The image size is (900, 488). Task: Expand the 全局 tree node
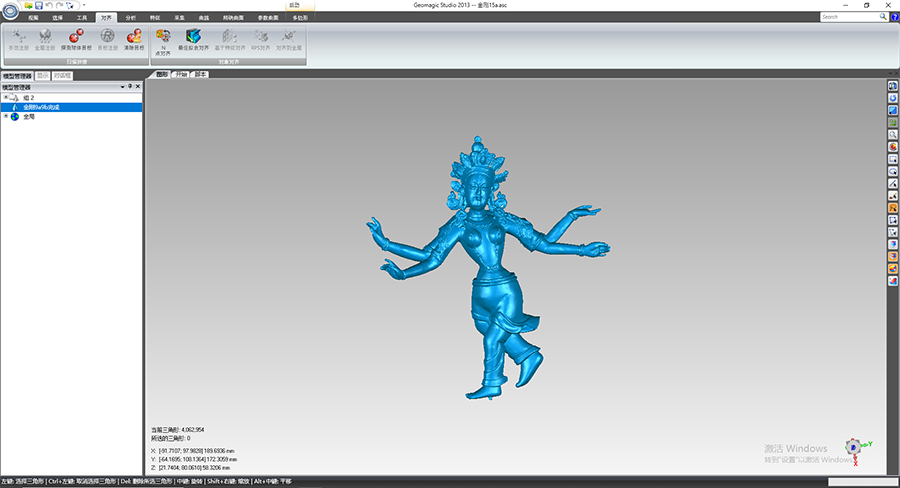pyautogui.click(x=6, y=116)
